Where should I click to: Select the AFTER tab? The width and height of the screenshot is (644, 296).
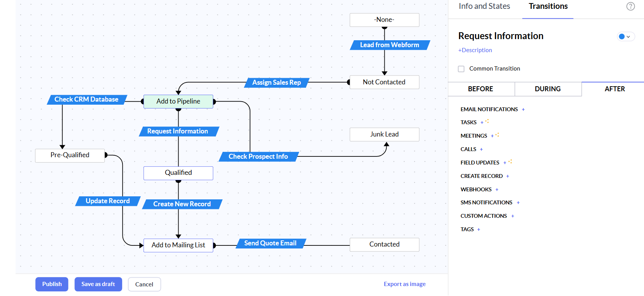tap(614, 89)
